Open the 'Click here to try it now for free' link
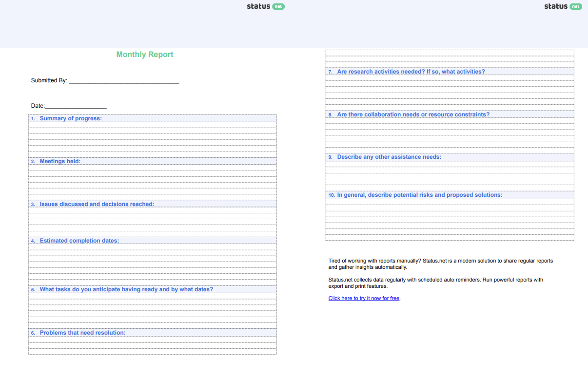Image resolution: width=588 pixels, height=377 pixels. coord(364,298)
